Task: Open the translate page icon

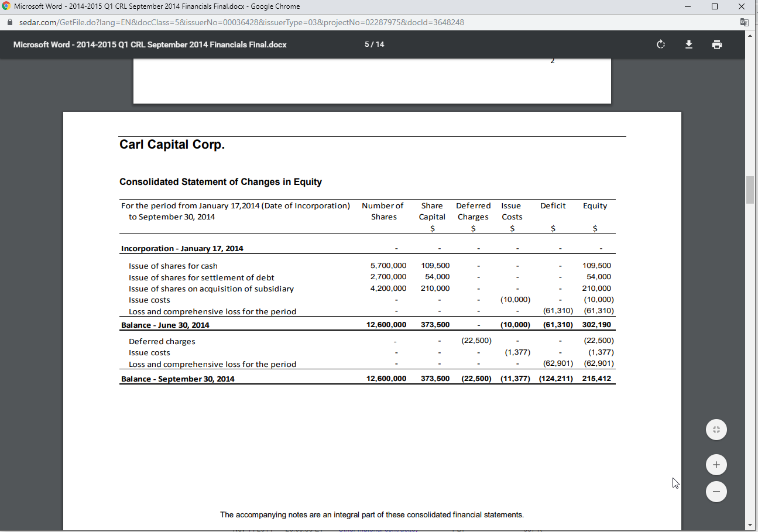Action: tap(744, 22)
